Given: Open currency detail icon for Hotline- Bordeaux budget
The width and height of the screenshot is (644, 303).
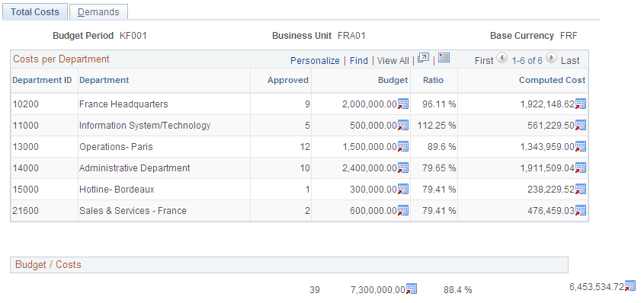Looking at the screenshot, I should click(403, 190).
